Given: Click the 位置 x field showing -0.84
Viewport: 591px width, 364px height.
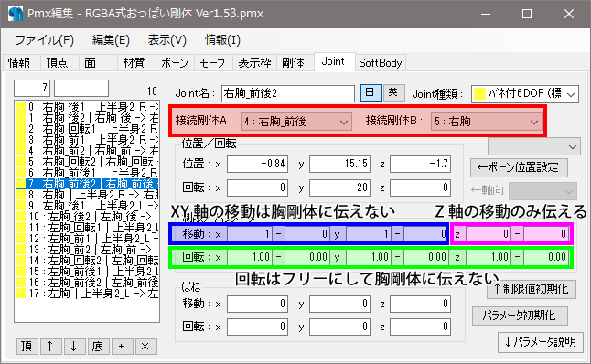Looking at the screenshot, I should coord(257,164).
